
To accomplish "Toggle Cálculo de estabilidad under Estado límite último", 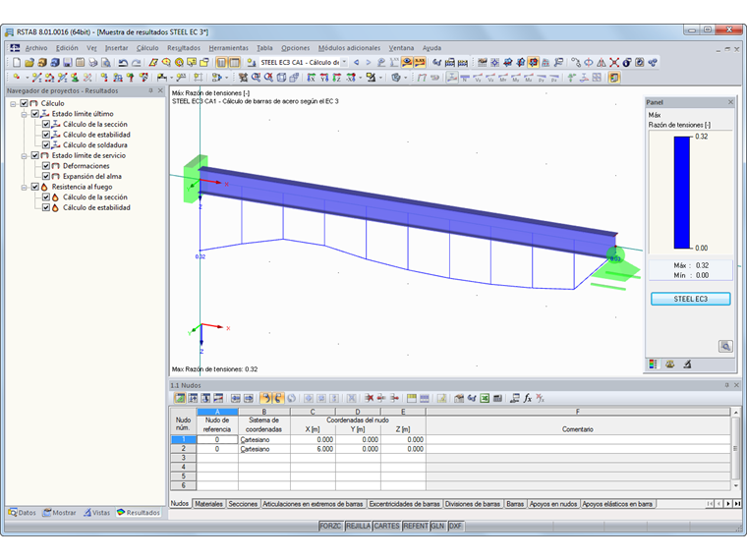I will pyautogui.click(x=46, y=135).
